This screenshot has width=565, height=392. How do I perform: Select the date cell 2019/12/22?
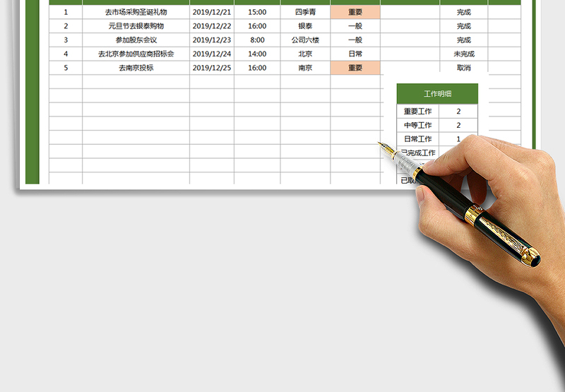[211, 26]
